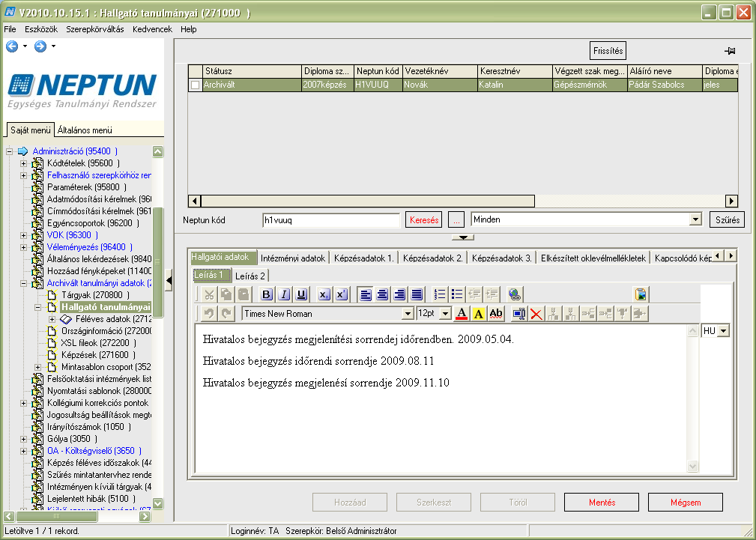Run the Ab spell check tool

click(496, 314)
